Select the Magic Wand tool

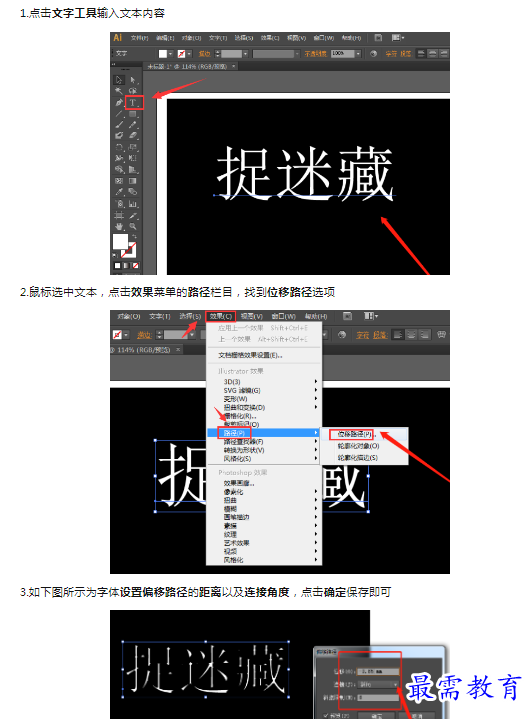point(119,91)
